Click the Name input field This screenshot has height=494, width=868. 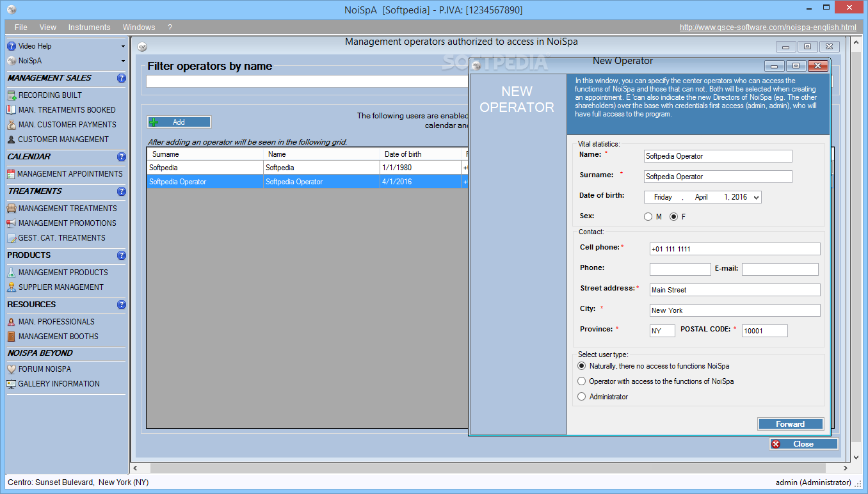point(718,156)
